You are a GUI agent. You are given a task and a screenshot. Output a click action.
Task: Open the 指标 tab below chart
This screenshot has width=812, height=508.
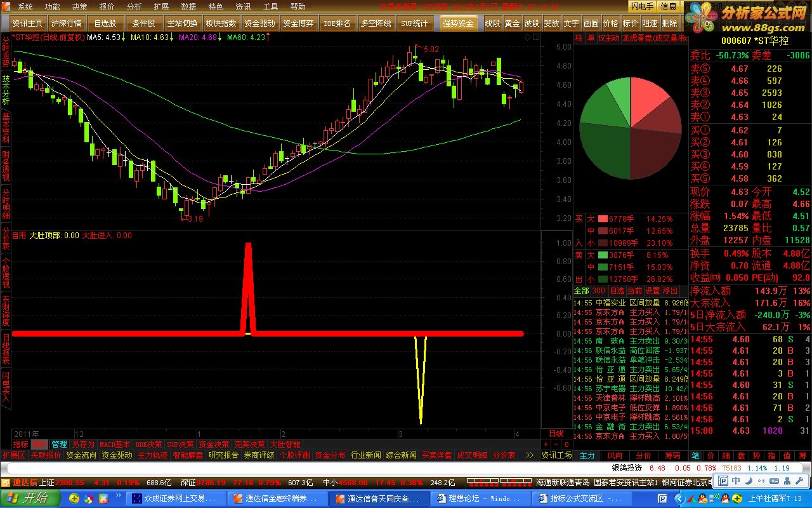pos(21,444)
